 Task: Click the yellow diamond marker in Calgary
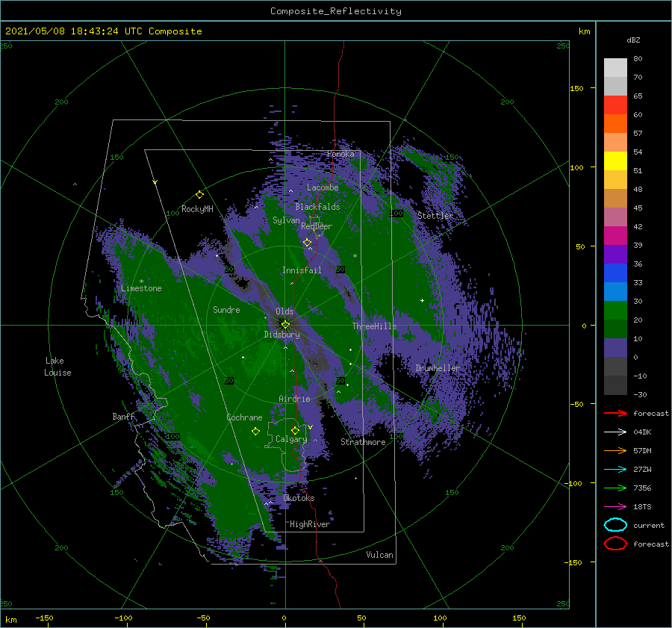(295, 430)
